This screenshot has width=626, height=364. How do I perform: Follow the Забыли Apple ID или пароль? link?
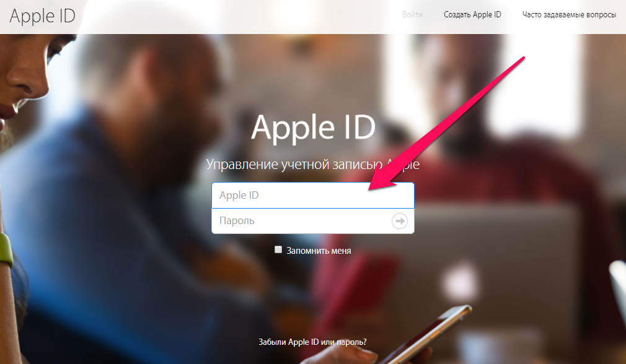click(x=312, y=342)
